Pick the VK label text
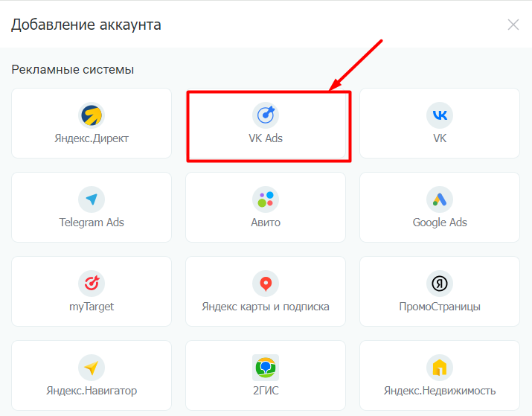Screen dimensions: 532x416 coord(440,138)
